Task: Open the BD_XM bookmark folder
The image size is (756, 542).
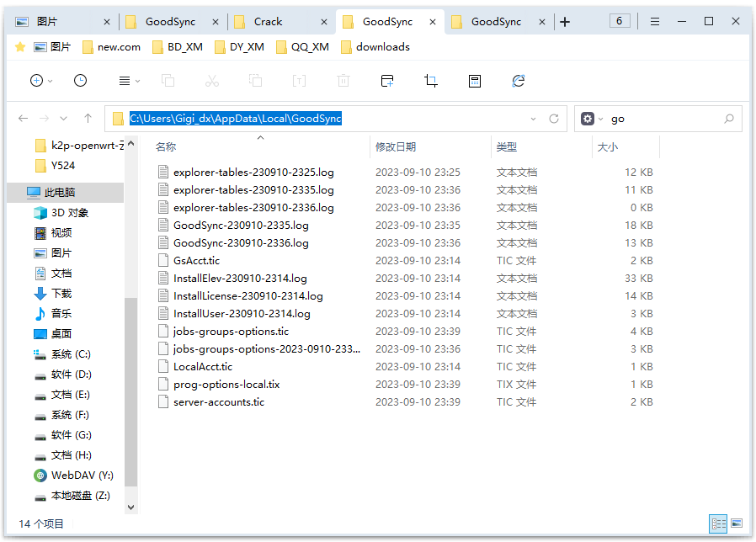Action: click(x=177, y=47)
